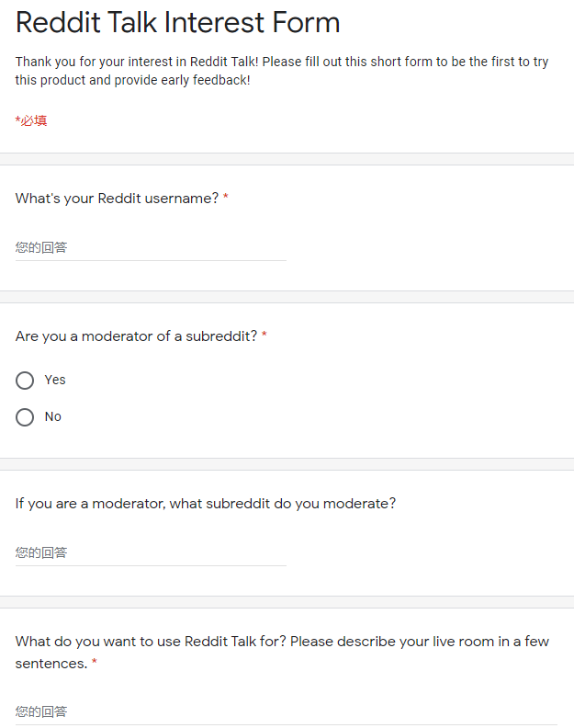
Task: Click the live room description answer field
Action: click(286, 711)
